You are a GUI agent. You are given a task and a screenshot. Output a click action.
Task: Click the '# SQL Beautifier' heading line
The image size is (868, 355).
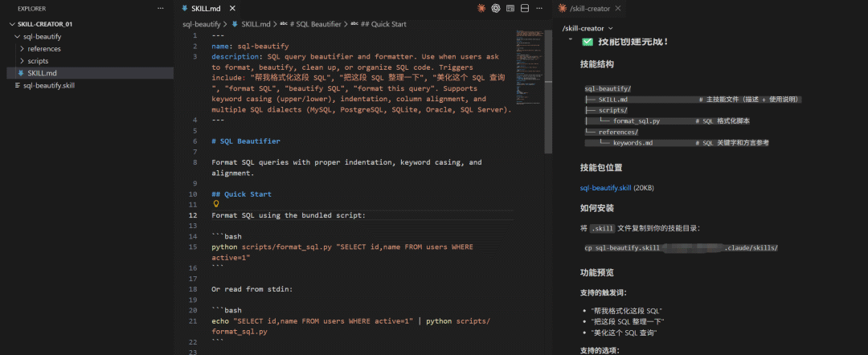(x=246, y=141)
